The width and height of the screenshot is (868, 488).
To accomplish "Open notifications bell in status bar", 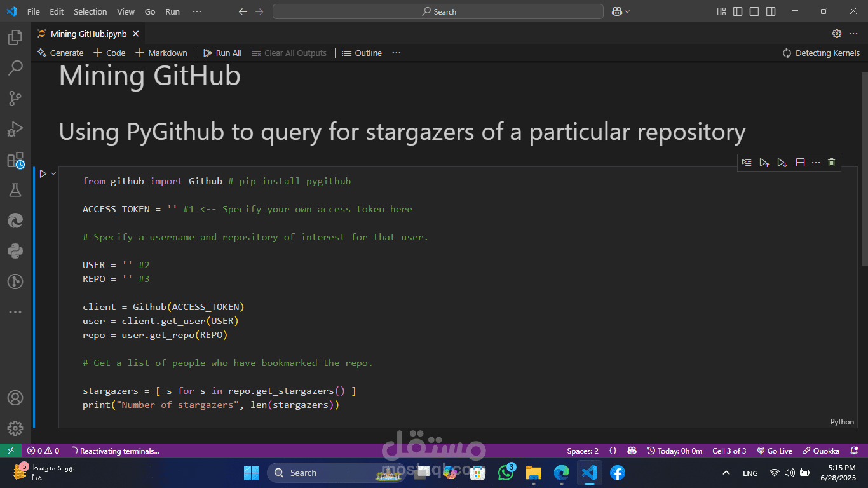I will click(x=855, y=451).
